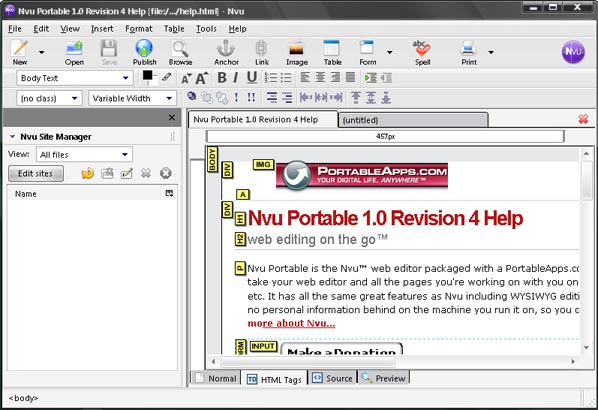
Task: Click the Browse magnifier icon
Action: point(180,52)
